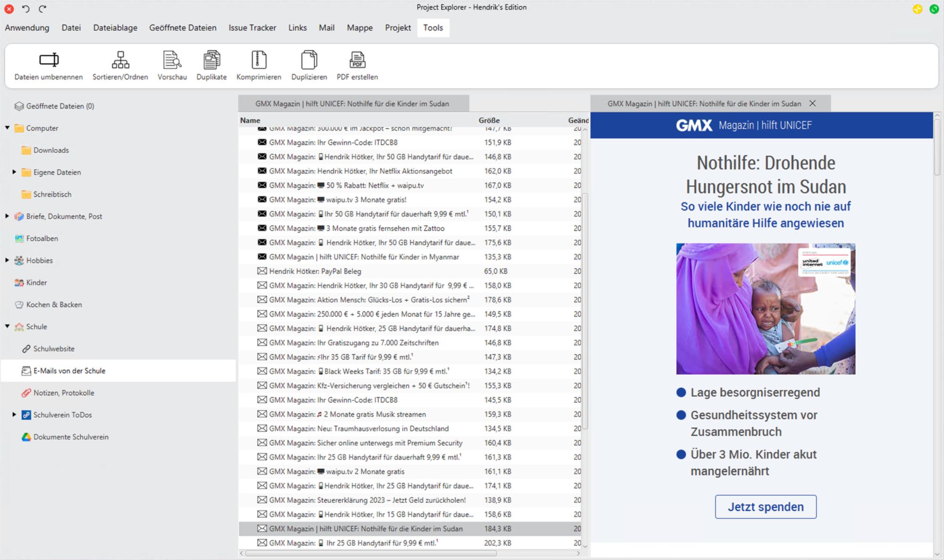Close the preview tab with X
Viewport: 944px width, 560px height.
coord(812,103)
